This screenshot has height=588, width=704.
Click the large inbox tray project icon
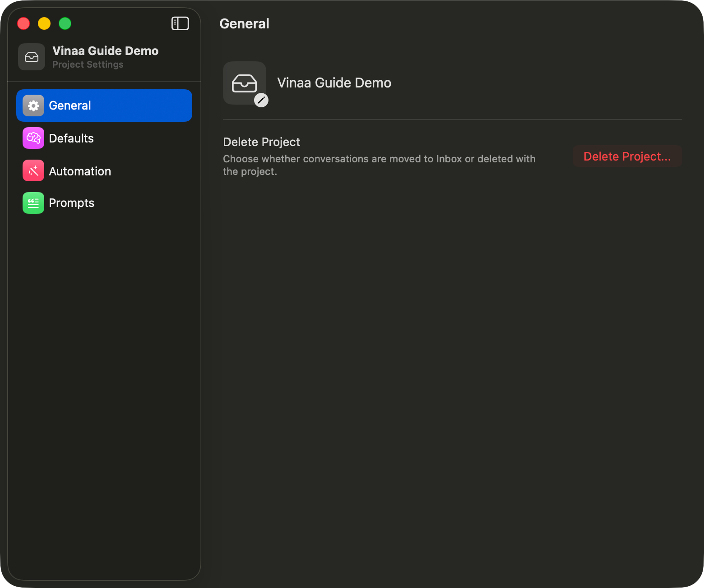click(x=245, y=83)
